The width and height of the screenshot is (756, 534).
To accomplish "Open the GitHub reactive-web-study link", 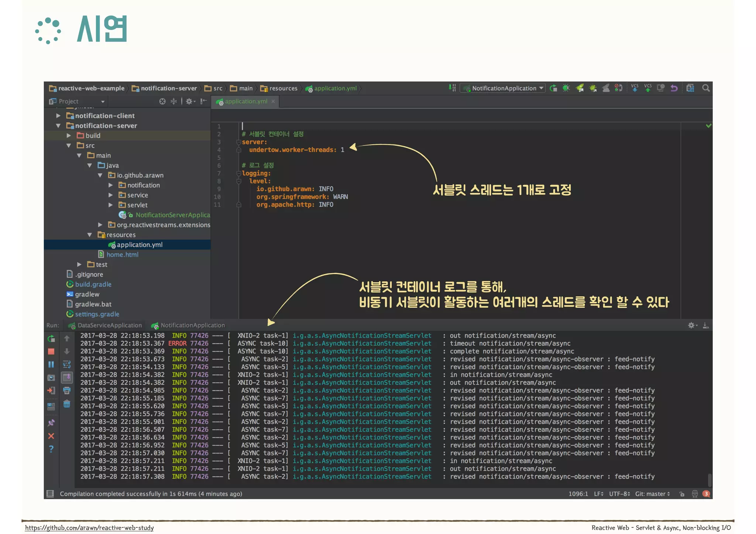I will [89, 528].
